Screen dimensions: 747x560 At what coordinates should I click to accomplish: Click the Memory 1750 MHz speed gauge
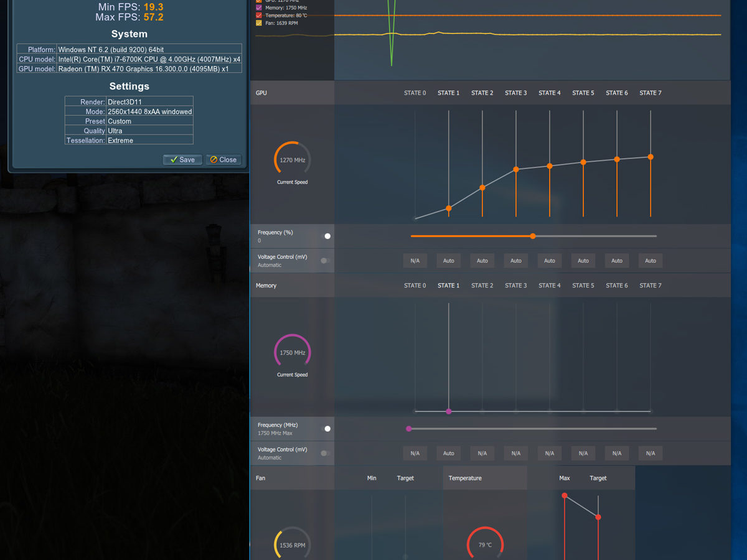point(292,353)
